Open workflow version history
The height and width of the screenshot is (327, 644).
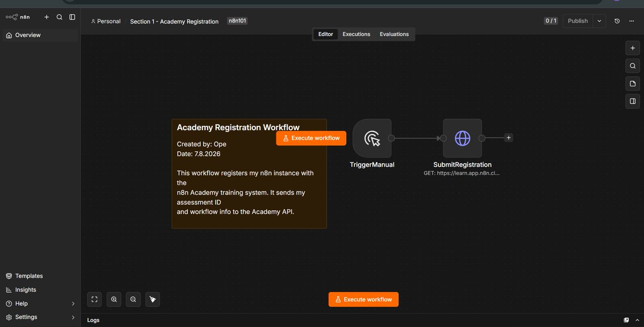[617, 21]
